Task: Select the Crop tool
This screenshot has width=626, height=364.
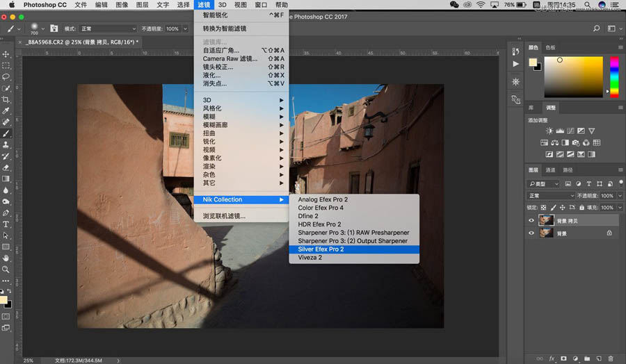Action: [x=6, y=99]
